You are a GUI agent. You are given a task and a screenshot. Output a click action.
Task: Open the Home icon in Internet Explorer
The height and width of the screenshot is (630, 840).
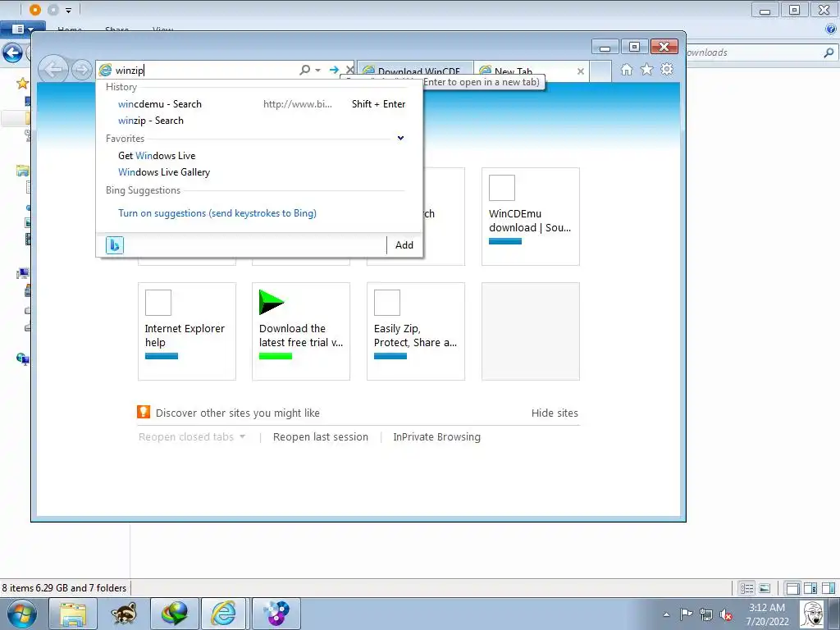click(626, 70)
